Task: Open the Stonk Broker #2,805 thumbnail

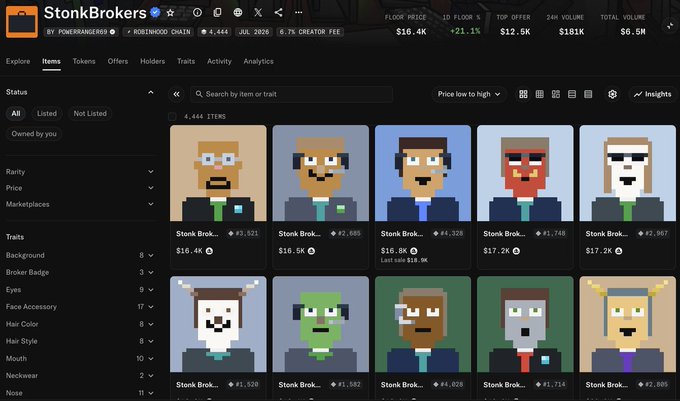Action: pyautogui.click(x=628, y=324)
